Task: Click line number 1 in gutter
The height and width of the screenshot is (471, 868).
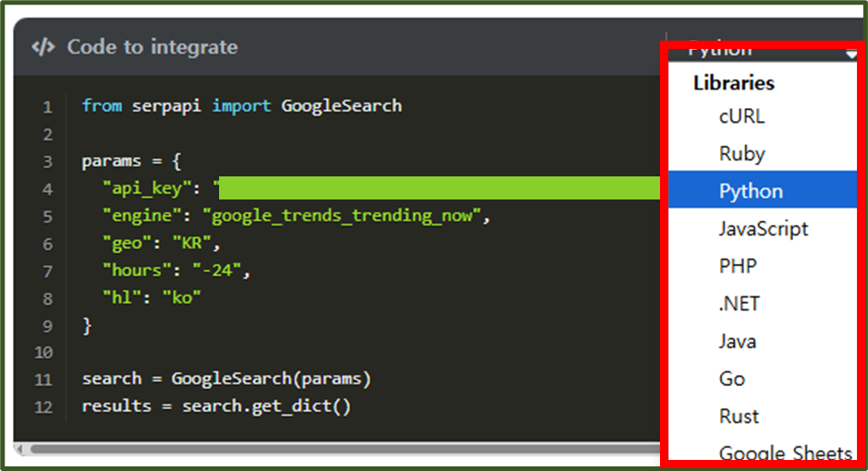Action: [48, 107]
